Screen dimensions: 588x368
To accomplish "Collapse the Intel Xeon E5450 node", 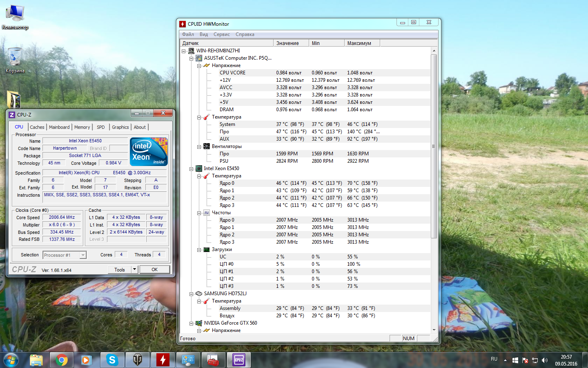I will pyautogui.click(x=192, y=169).
